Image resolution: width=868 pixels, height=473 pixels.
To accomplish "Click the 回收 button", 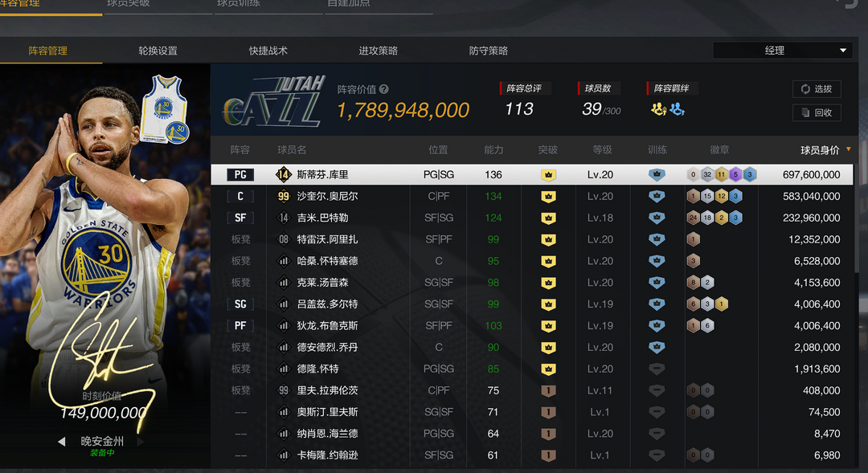I will click(817, 113).
